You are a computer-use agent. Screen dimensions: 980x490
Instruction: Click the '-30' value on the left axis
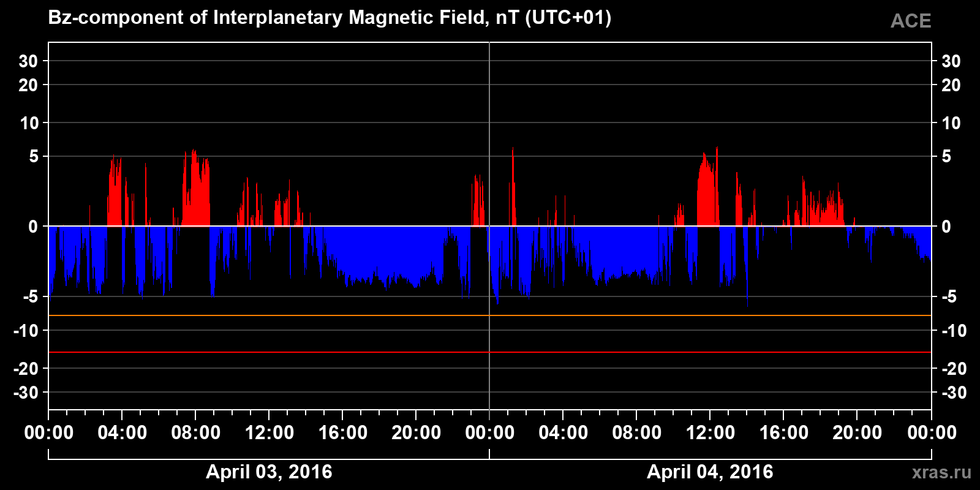click(x=26, y=393)
